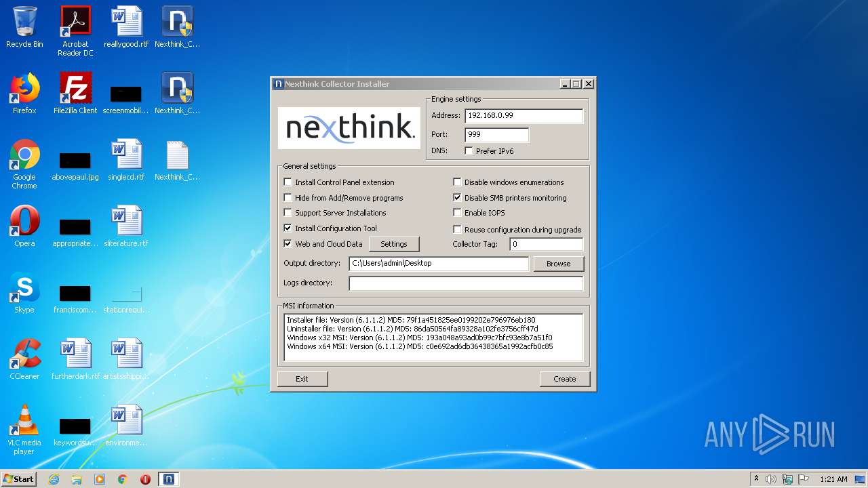Check Hide from Add/Remove programs
The height and width of the screenshot is (488, 868).
tap(288, 198)
